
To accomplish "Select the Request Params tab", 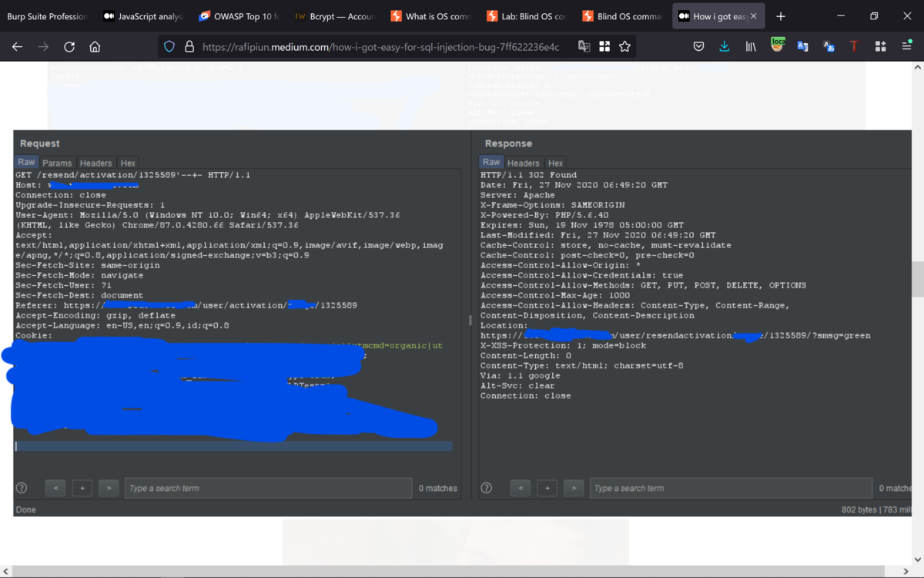I will click(x=57, y=163).
